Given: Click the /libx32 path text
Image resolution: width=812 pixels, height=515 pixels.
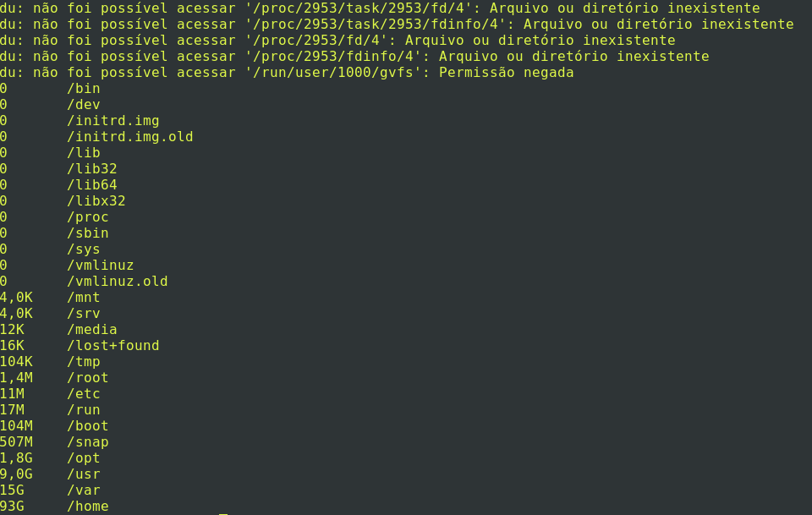Looking at the screenshot, I should tap(96, 201).
